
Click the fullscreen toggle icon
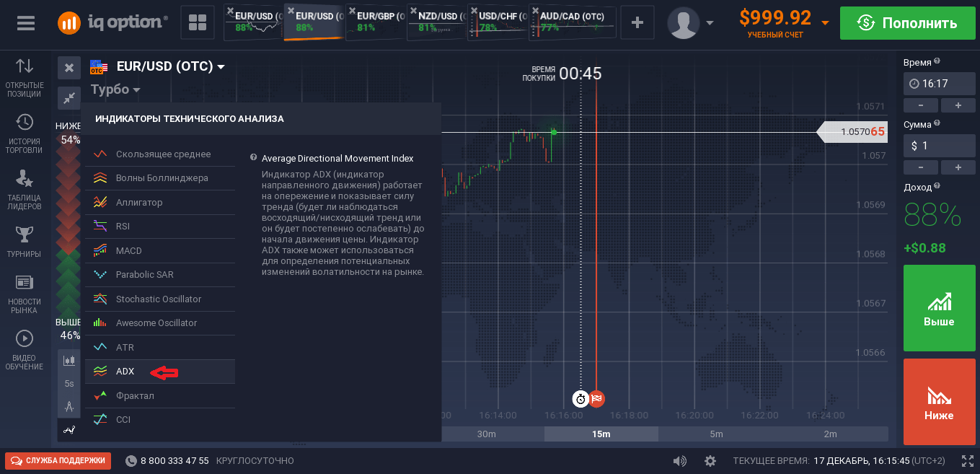click(x=967, y=460)
